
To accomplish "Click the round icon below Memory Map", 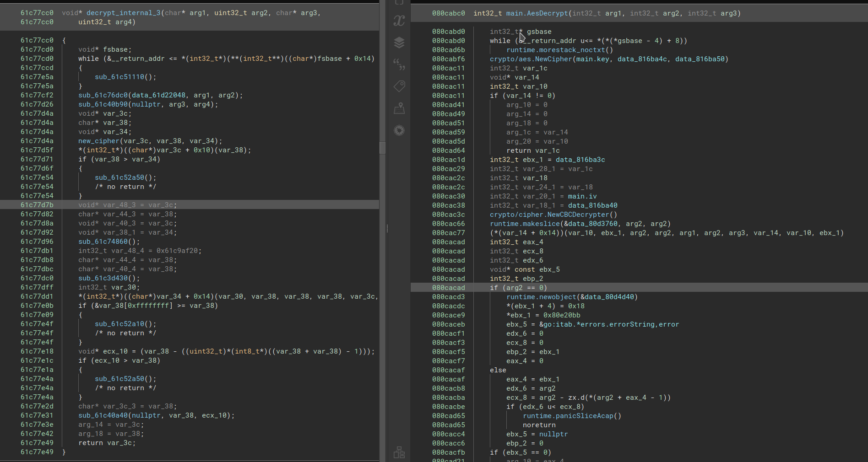I will (399, 131).
